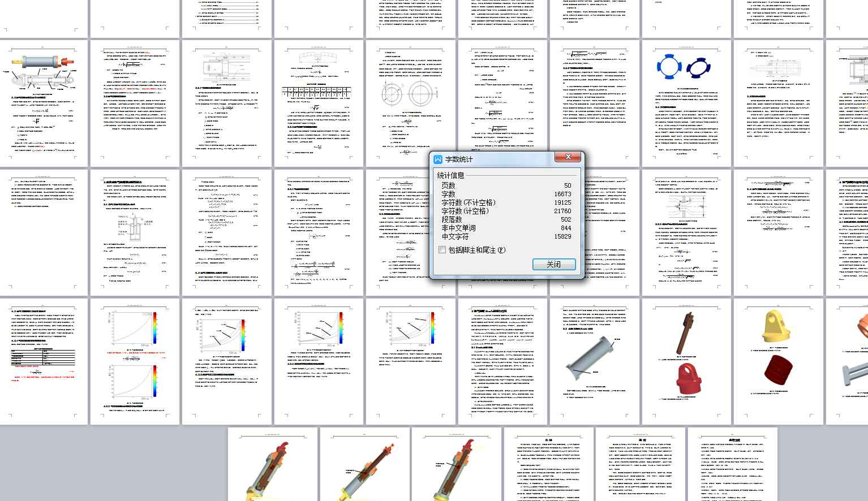Select the word count value 16673
The width and height of the screenshot is (868, 501).
pos(563,194)
